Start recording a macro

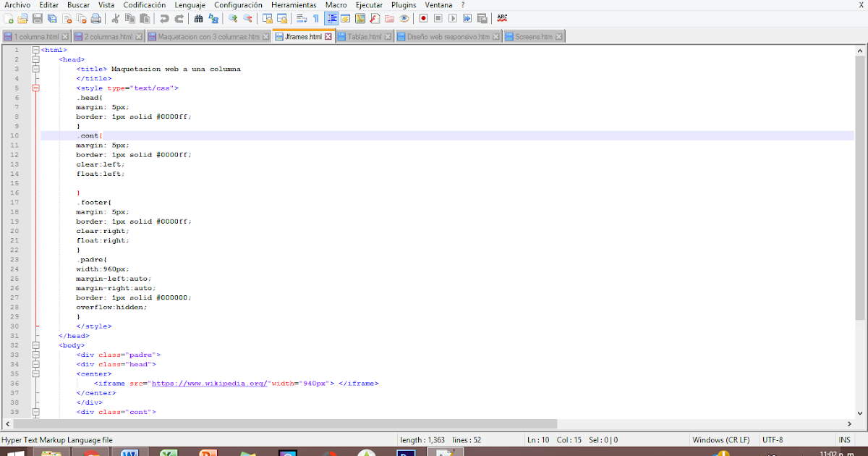pyautogui.click(x=422, y=18)
